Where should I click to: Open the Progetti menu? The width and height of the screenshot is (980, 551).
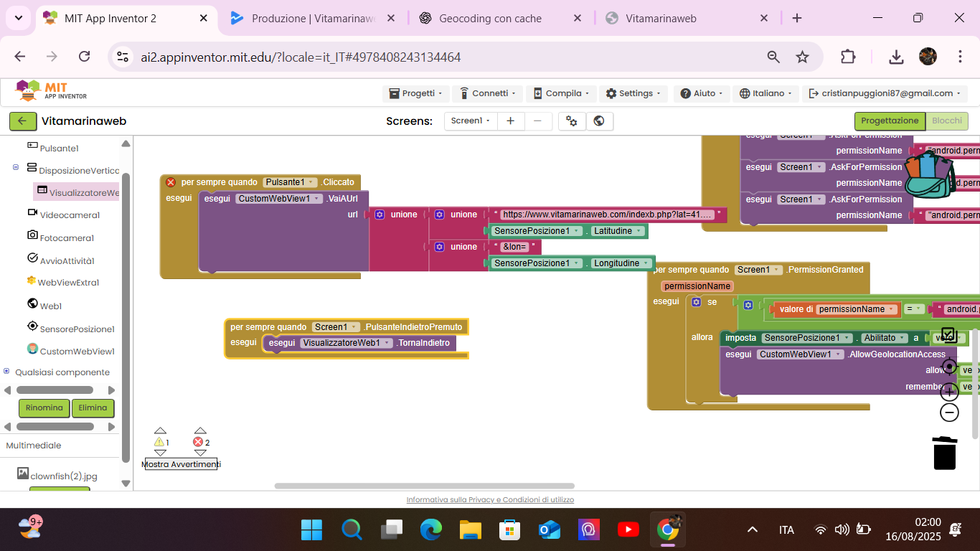(x=416, y=93)
